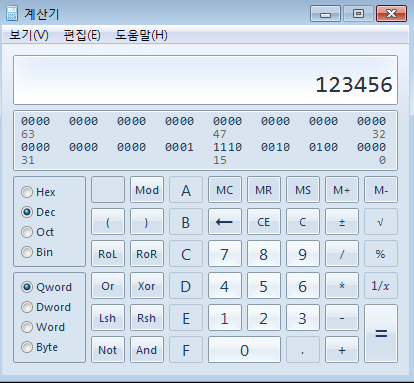Click the Rsh right shift button
This screenshot has width=414, height=383.
coord(147,318)
